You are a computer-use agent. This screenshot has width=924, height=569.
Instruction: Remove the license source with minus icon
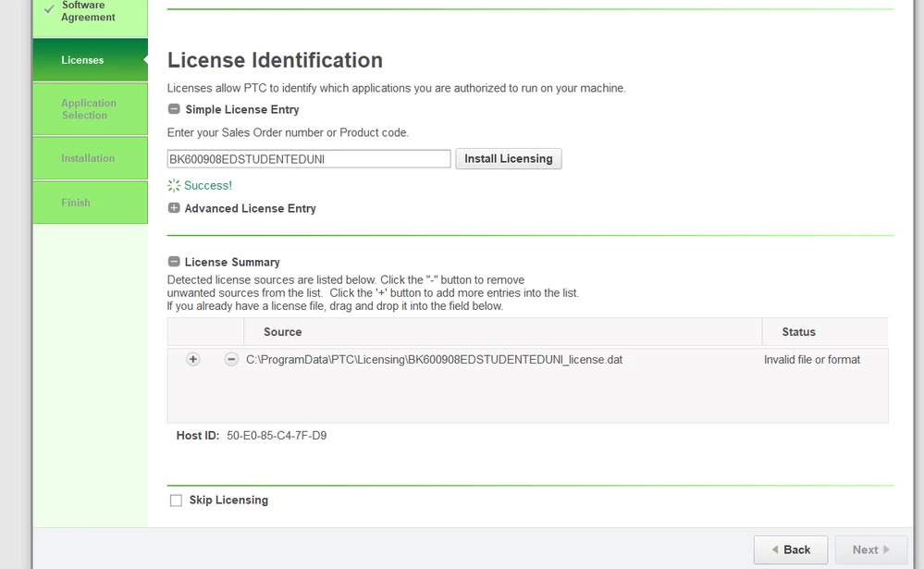click(231, 359)
